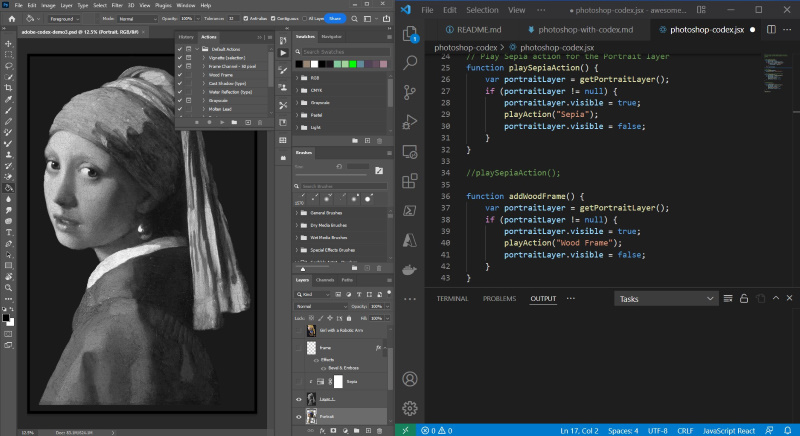Toggle All Layers checkbox in options bar
Viewport: 800px width, 436px height.
point(305,19)
